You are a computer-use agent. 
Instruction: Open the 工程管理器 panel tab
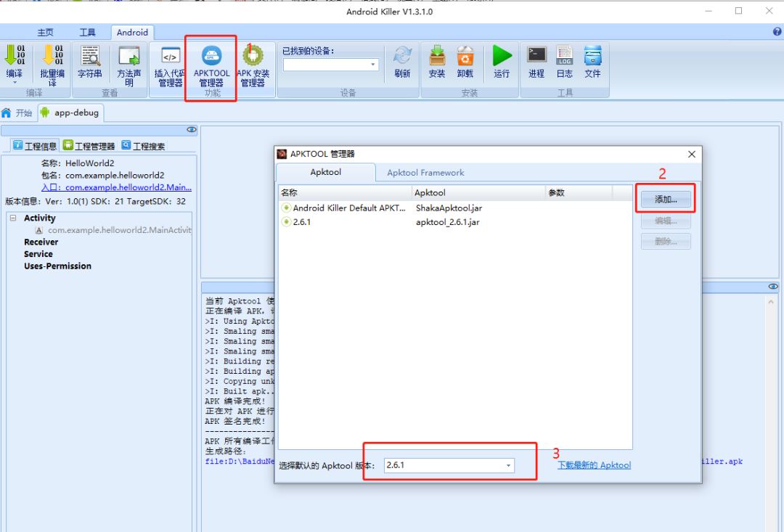tap(89, 146)
